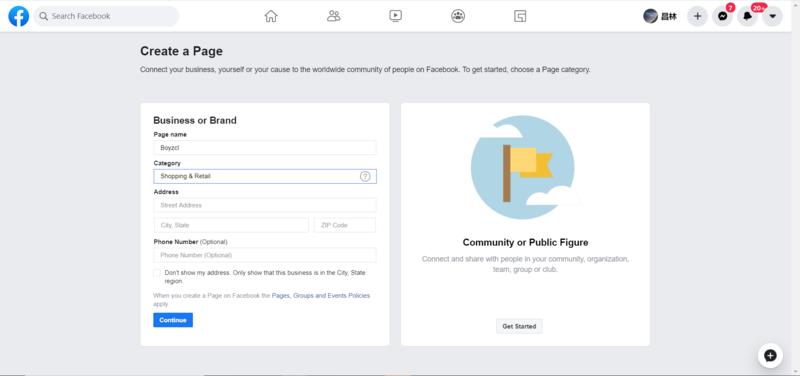The width and height of the screenshot is (800, 376).
Task: Click the Search Facebook field
Action: [x=107, y=16]
